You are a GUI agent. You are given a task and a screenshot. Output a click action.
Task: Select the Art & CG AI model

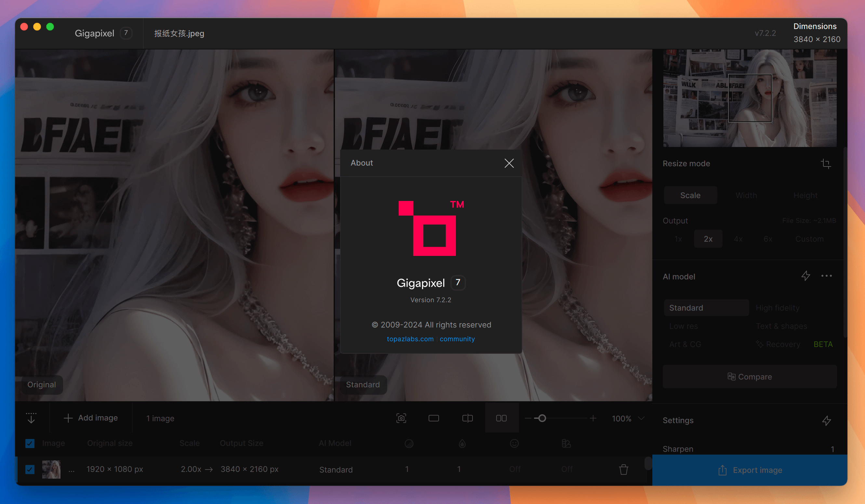pyautogui.click(x=685, y=344)
